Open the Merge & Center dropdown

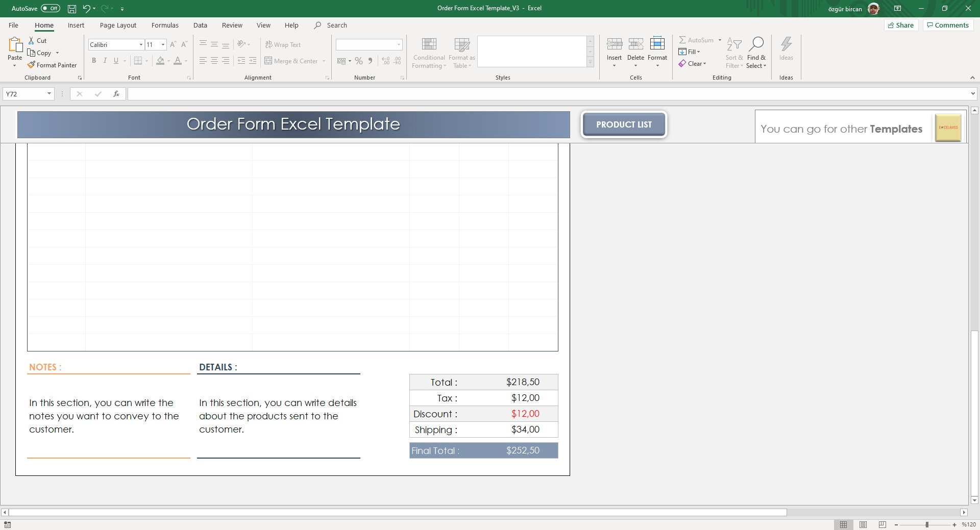[x=324, y=61]
